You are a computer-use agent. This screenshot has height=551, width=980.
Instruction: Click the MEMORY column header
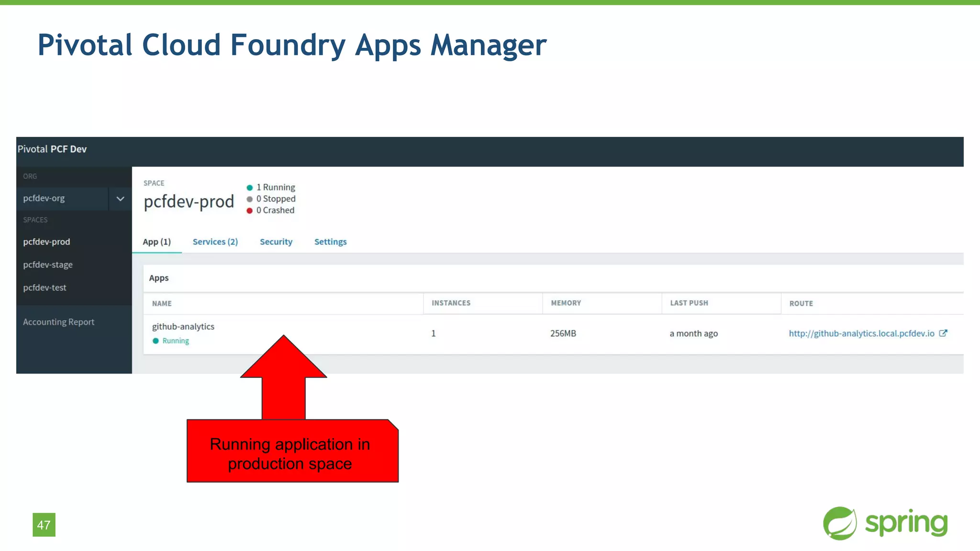click(566, 303)
